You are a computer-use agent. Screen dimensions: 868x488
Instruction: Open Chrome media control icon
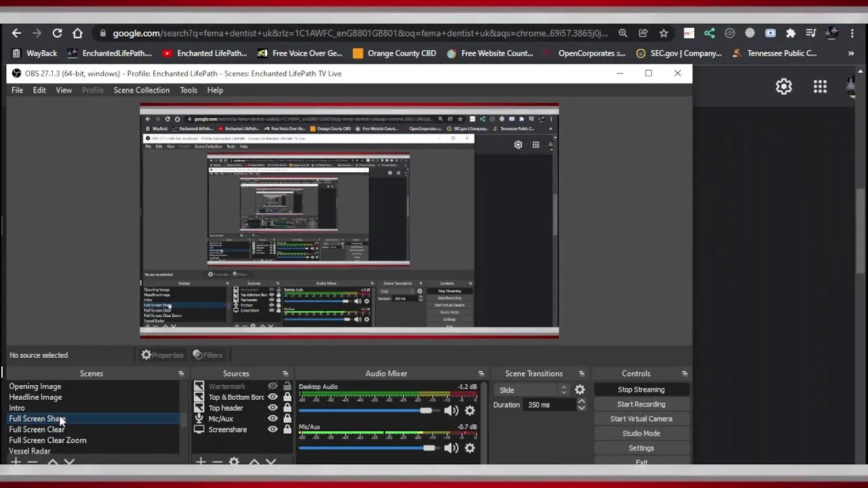(811, 33)
